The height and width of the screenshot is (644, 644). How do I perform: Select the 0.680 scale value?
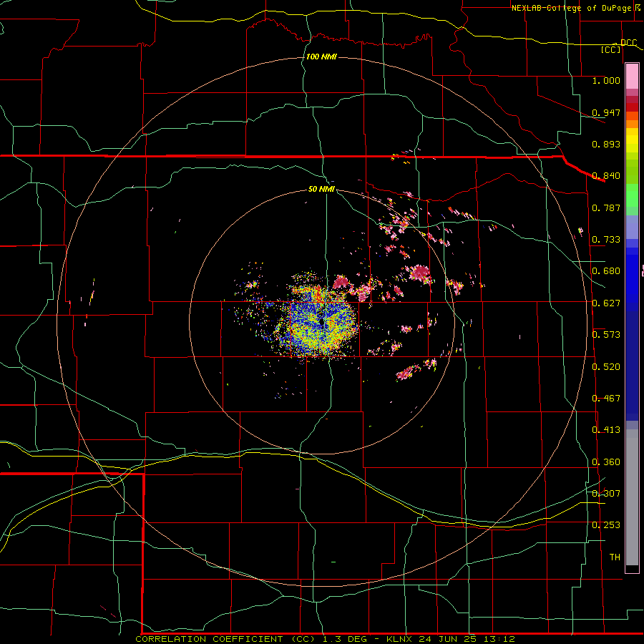click(x=606, y=271)
